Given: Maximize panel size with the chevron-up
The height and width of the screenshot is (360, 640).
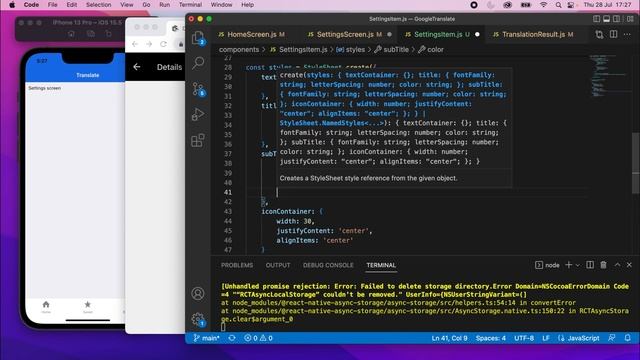Looking at the screenshot, I should pos(617,265).
